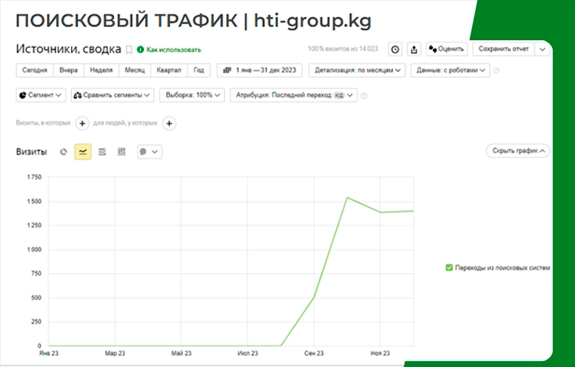575x367 pixels.
Task: Click help icon next to Атрибуция dropdown
Action: pos(364,96)
